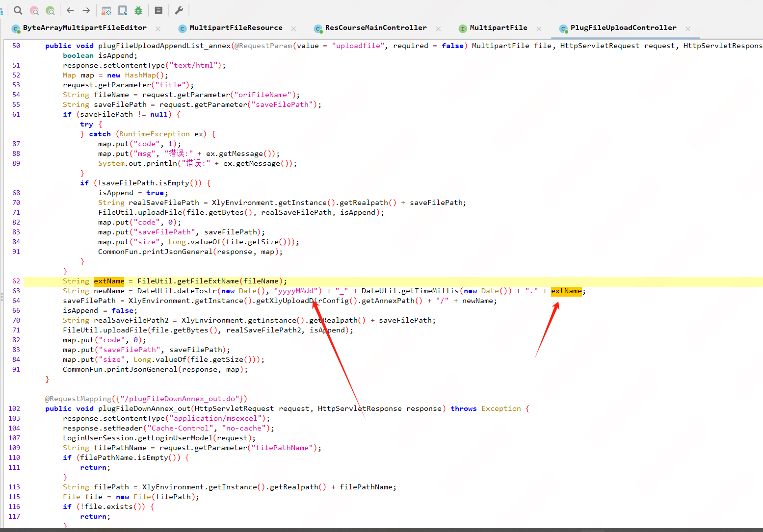Open the text search tool
Screen dimensions: 763x532
point(18,10)
